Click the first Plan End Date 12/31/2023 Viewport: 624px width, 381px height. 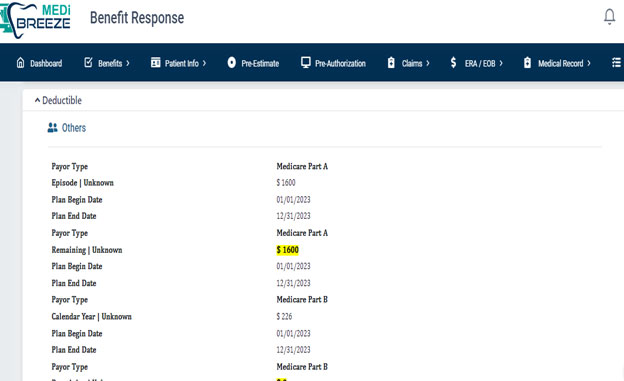click(x=293, y=216)
